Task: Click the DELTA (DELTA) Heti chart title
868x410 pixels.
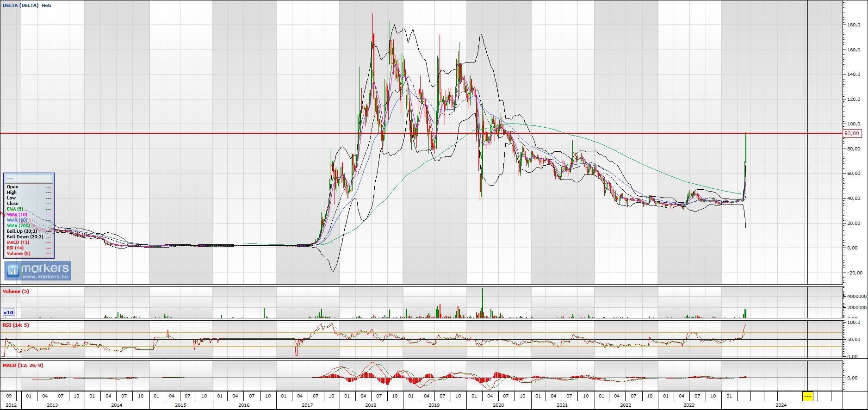Action: [27, 6]
